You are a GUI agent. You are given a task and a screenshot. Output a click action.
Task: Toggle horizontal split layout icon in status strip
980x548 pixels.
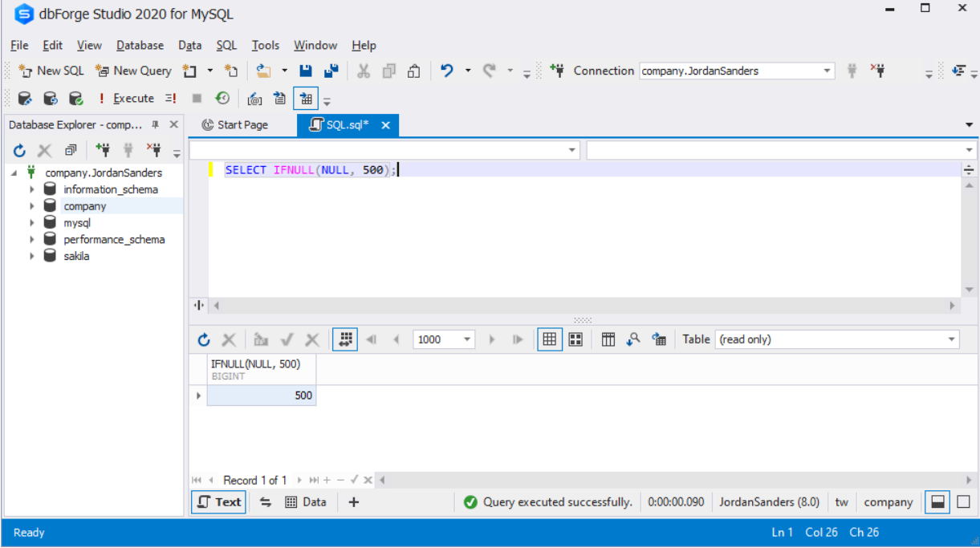[x=937, y=501]
